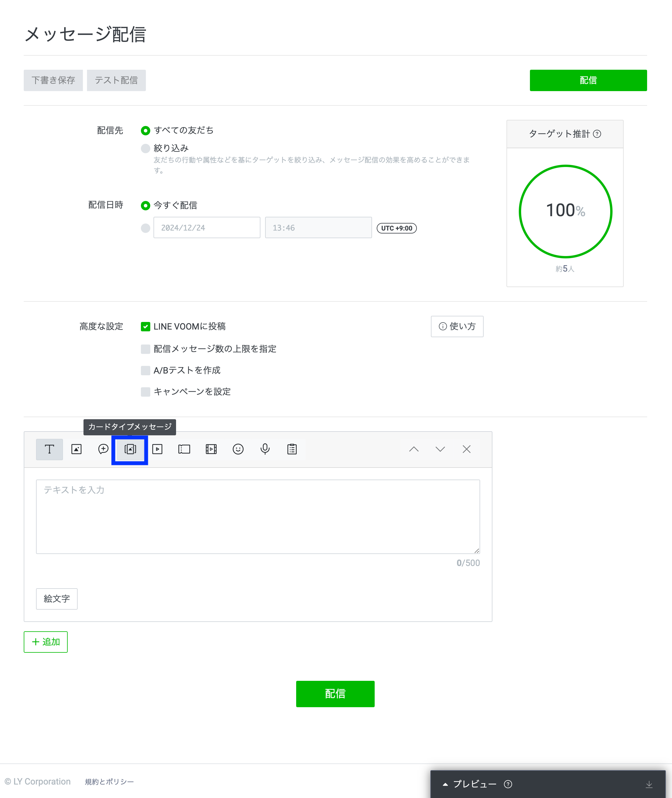The image size is (672, 798).
Task: Uncheck LINE VOOMに投稿 checkbox
Action: tap(145, 326)
